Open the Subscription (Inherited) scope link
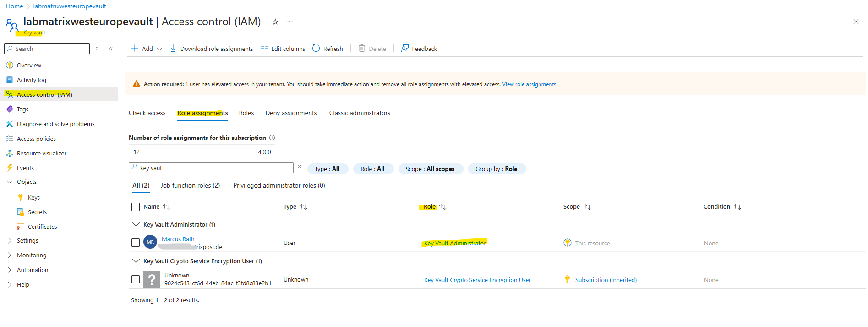 [x=606, y=280]
